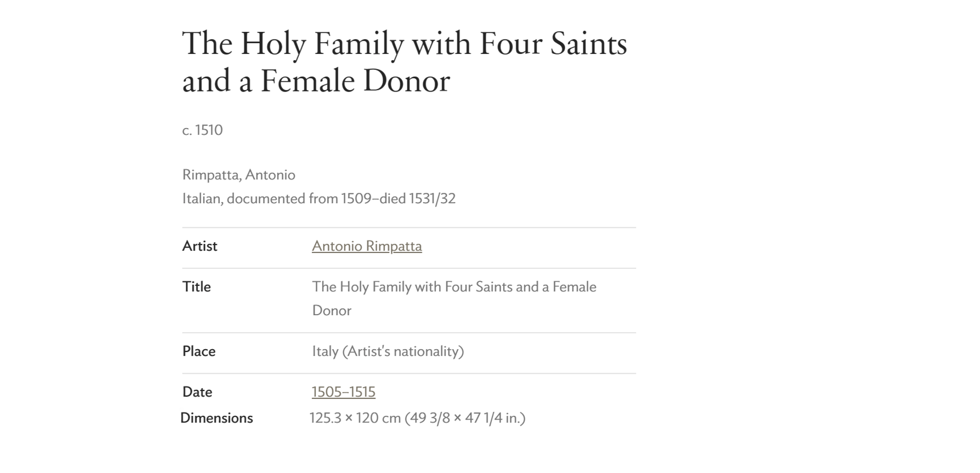Click the Dimensions row label

pyautogui.click(x=217, y=418)
